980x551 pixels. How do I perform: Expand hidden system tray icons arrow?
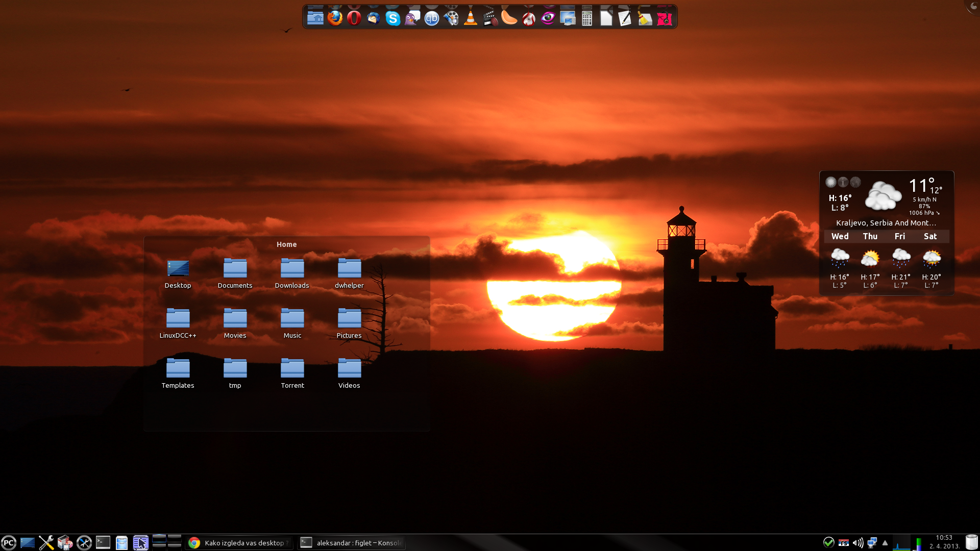tap(885, 543)
